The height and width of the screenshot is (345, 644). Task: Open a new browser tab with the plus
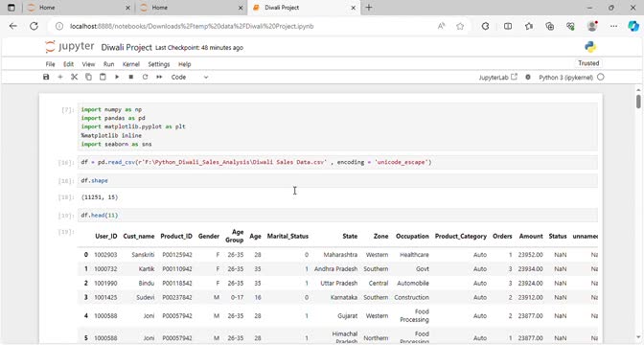pos(369,8)
